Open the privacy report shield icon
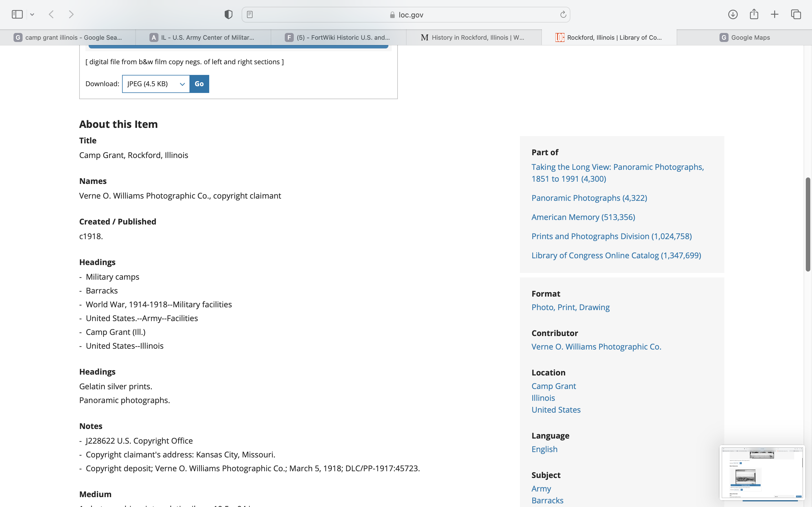Image resolution: width=812 pixels, height=507 pixels. pyautogui.click(x=228, y=14)
